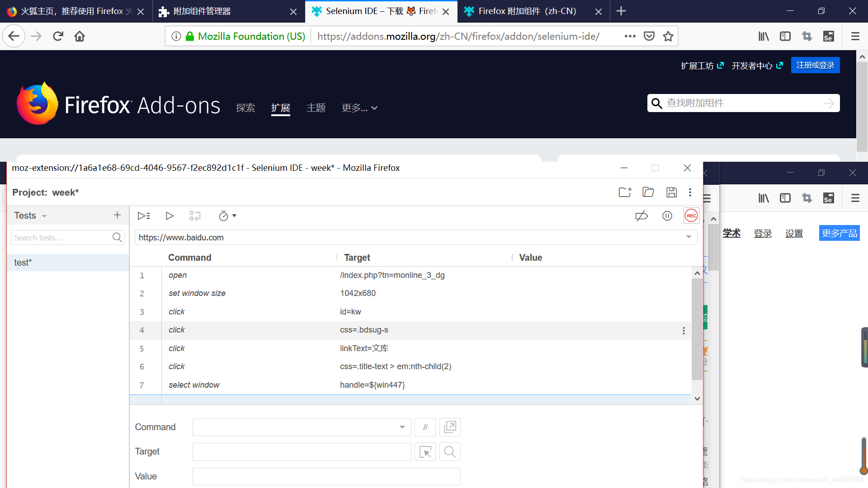Toggle pause on exceptions icon

pos(667,216)
